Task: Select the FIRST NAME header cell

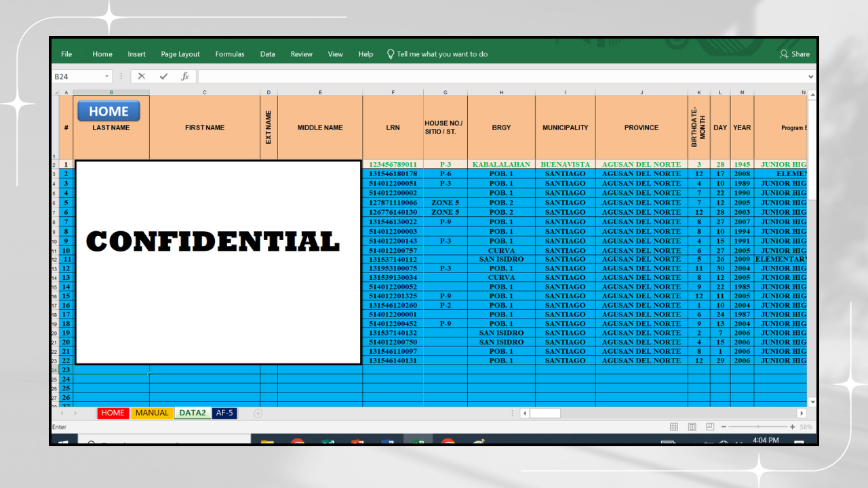Action: [x=205, y=127]
